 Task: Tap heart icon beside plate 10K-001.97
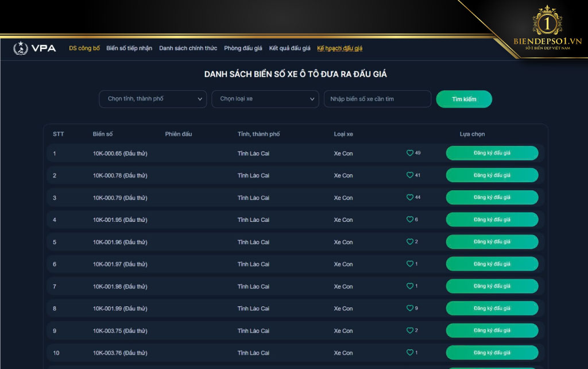(x=410, y=264)
